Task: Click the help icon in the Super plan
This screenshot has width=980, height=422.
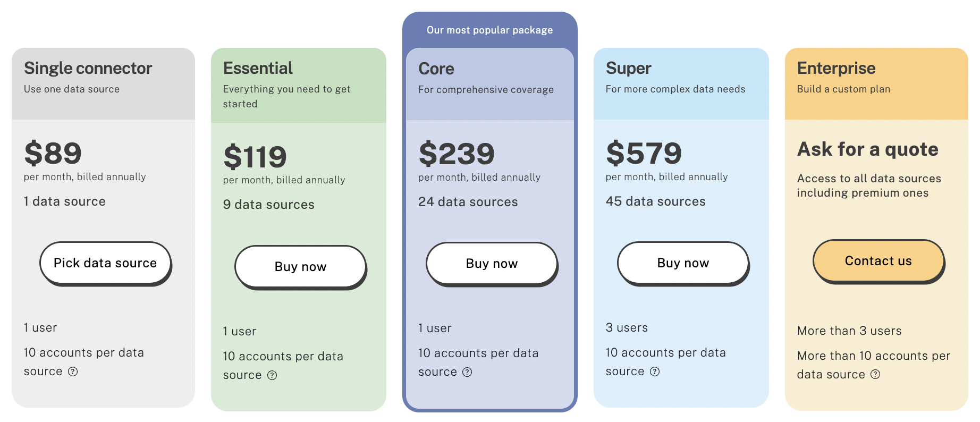Action: (655, 372)
